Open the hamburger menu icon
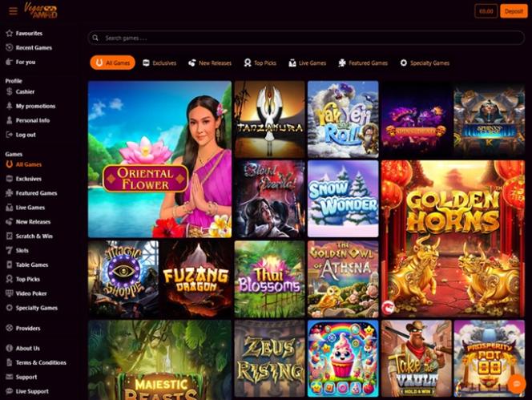 pyautogui.click(x=14, y=11)
